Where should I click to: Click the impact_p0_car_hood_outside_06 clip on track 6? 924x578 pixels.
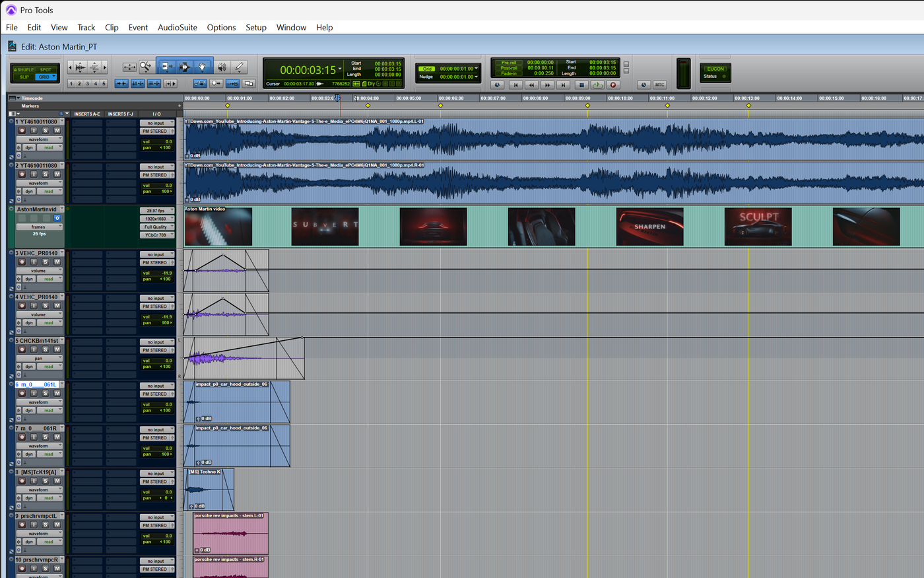236,402
